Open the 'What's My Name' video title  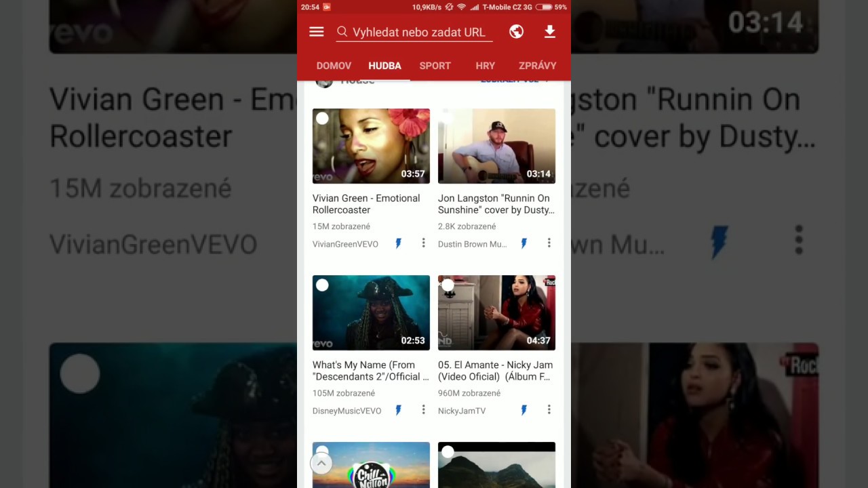point(370,371)
